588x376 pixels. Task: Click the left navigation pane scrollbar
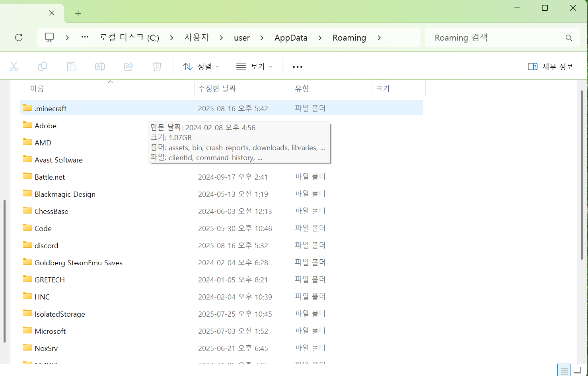point(4,271)
